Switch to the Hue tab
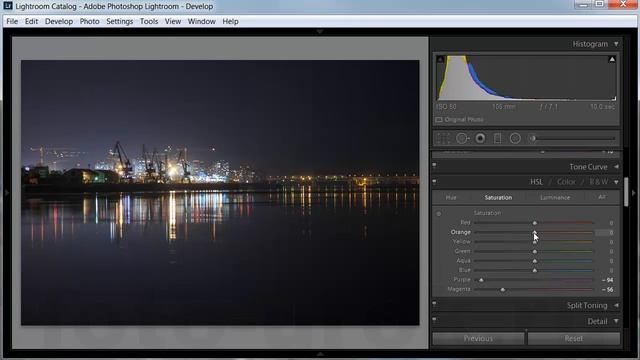The width and height of the screenshot is (640, 360). click(451, 198)
